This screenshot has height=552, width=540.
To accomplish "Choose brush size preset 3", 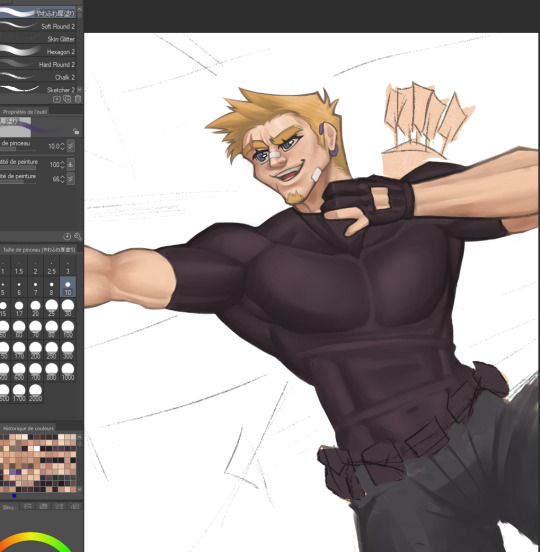I will point(68,266).
